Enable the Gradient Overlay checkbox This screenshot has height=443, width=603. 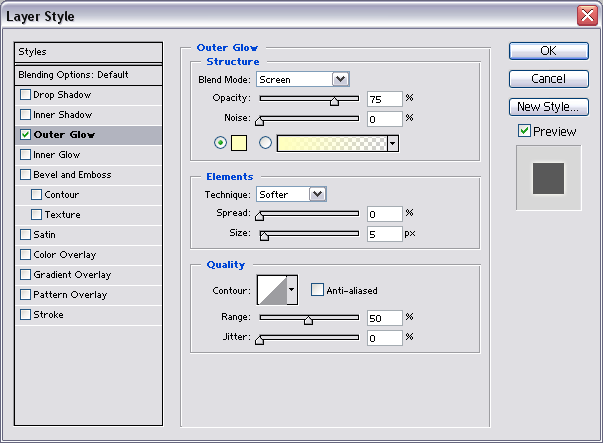25,275
